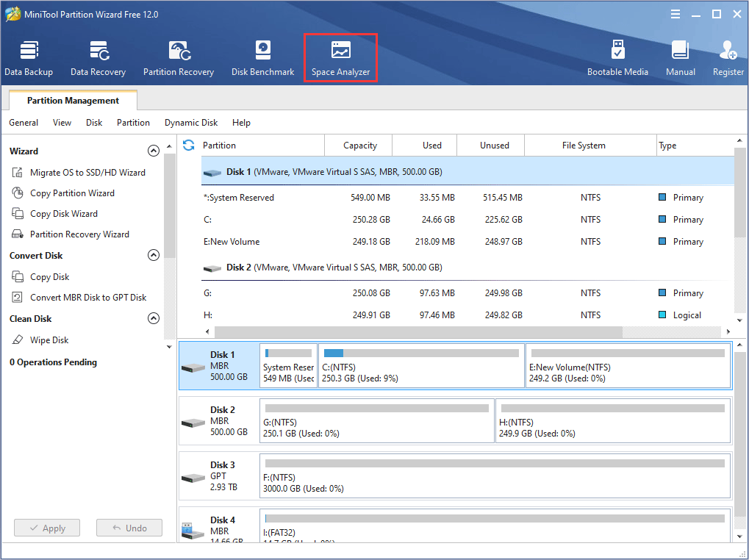The width and height of the screenshot is (749, 560).
Task: Collapse the Convert Disk section
Action: point(154,255)
